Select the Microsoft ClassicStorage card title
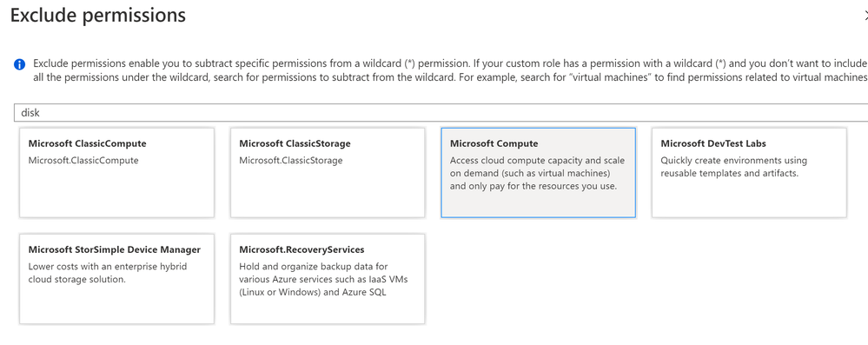Image resolution: width=868 pixels, height=345 pixels. (x=295, y=143)
